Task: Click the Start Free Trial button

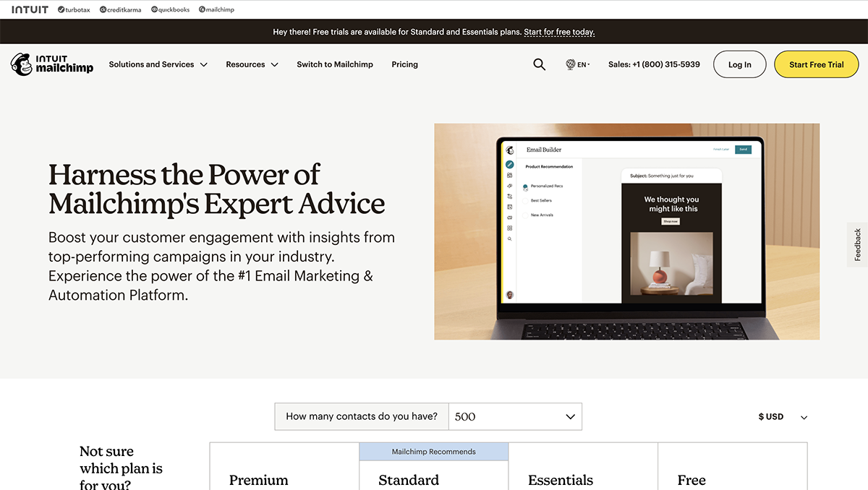Action: pos(817,64)
